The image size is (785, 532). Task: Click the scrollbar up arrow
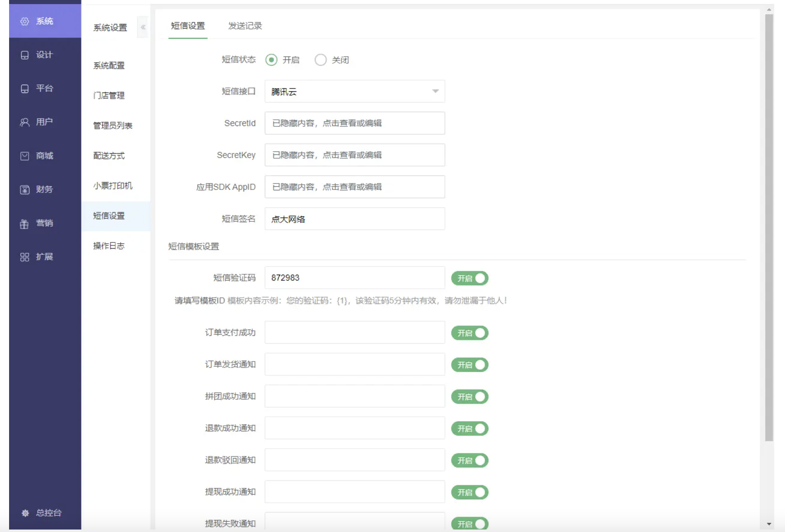pos(769,9)
